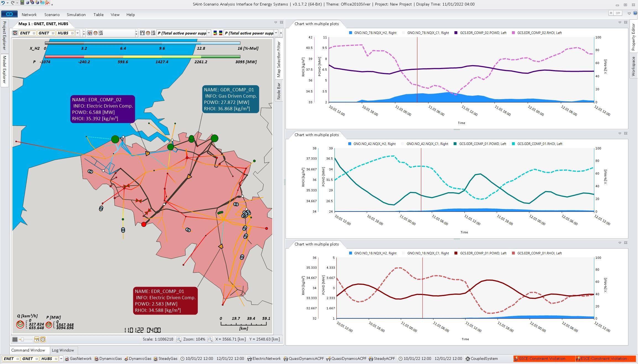Click the EDR_COMP_02 compressor marker on map
This screenshot has height=364, width=638.
pyautogui.click(x=148, y=153)
